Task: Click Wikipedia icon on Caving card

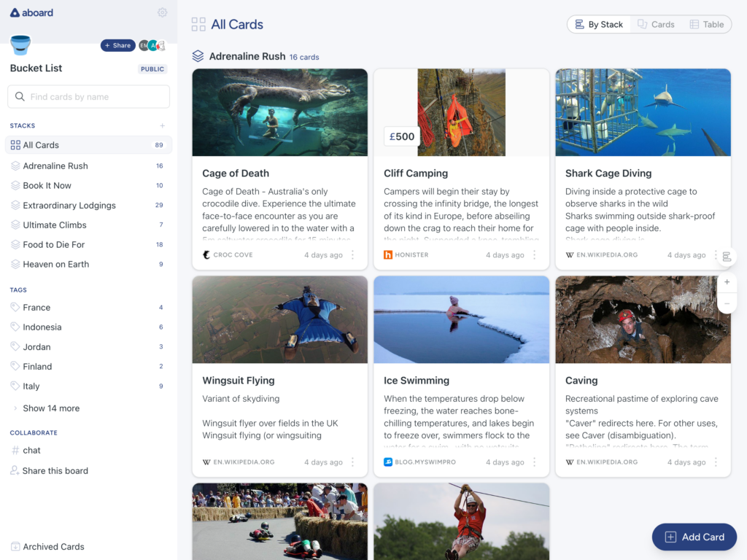Action: [x=569, y=462]
